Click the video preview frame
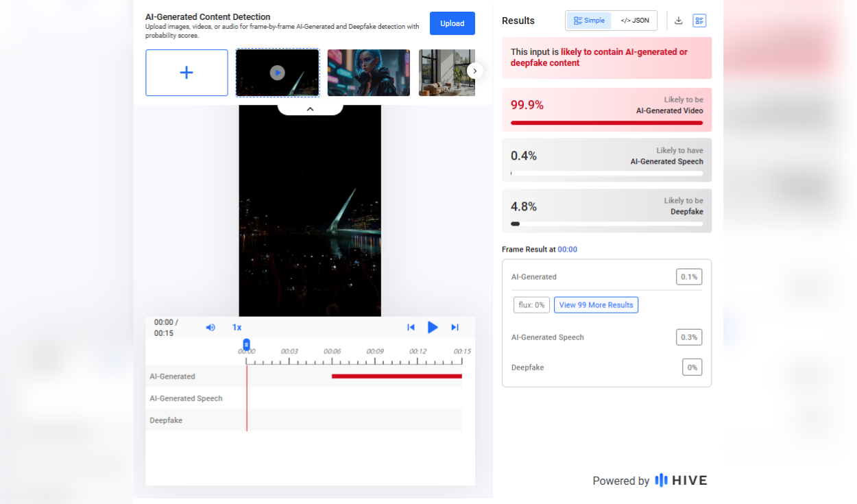857x504 pixels. (x=310, y=211)
